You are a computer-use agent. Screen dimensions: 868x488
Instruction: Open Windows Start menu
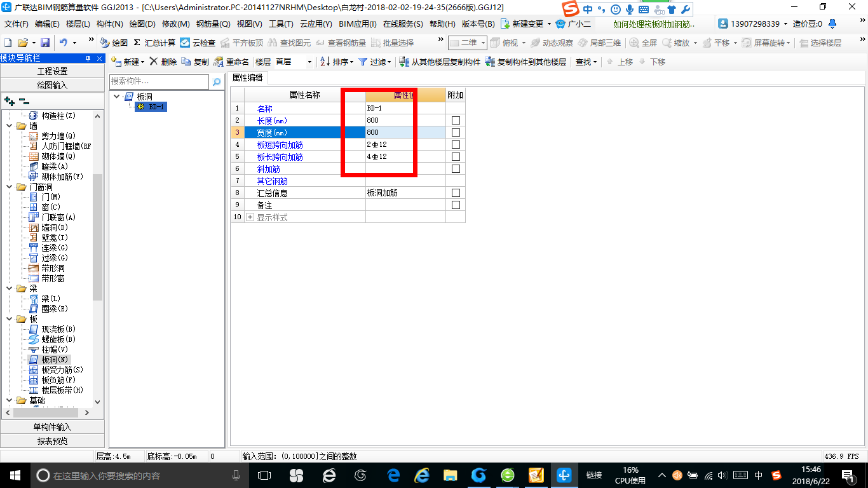pos(14,475)
